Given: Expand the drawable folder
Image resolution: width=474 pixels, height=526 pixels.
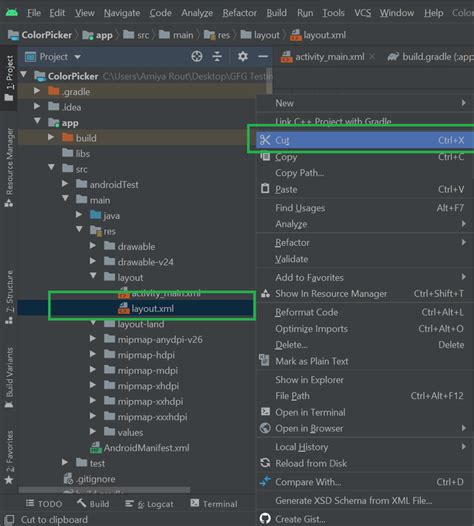Looking at the screenshot, I should coord(93,246).
